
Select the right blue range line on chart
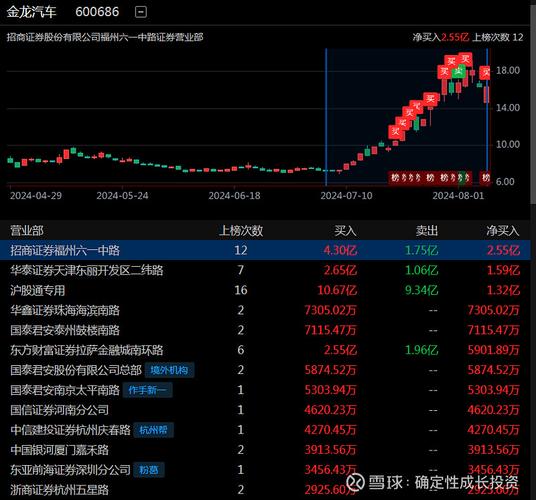[487, 117]
